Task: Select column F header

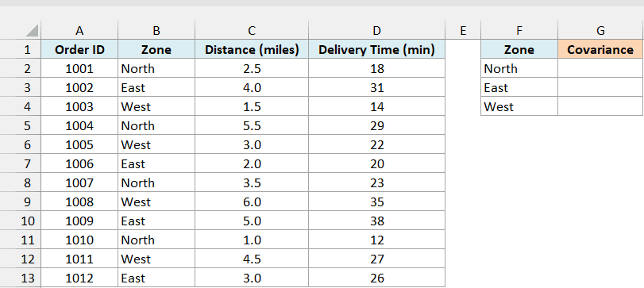Action: coord(519,30)
